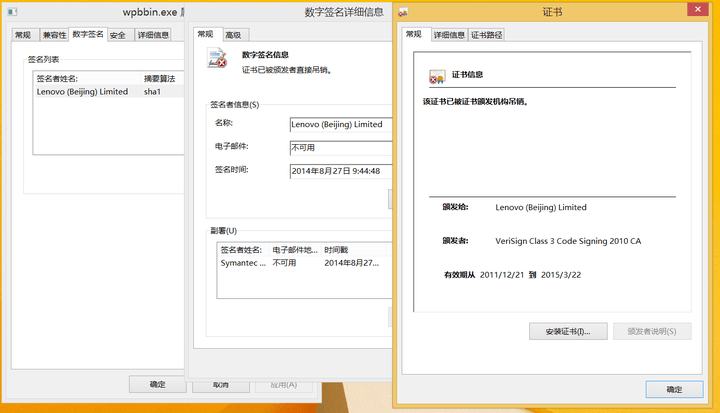
Task: Click 电子邮件地... column header in countersignatures
Action: click(x=295, y=250)
